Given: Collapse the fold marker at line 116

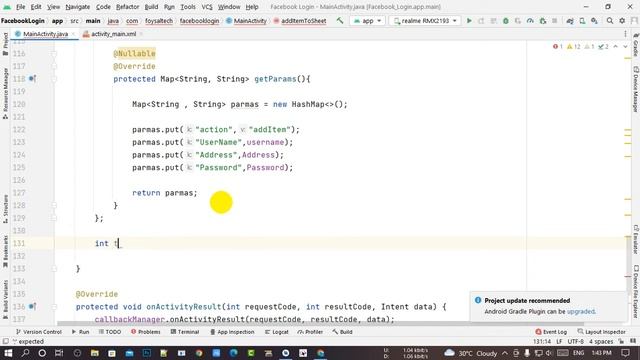Looking at the screenshot, I should pos(53,53).
